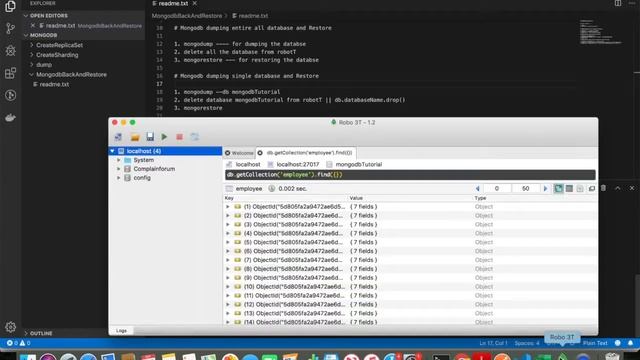Screen dimensions: 640x360
Task: Click MongodbBackAndRestore breadcrumb
Action: pyautogui.click(x=187, y=16)
